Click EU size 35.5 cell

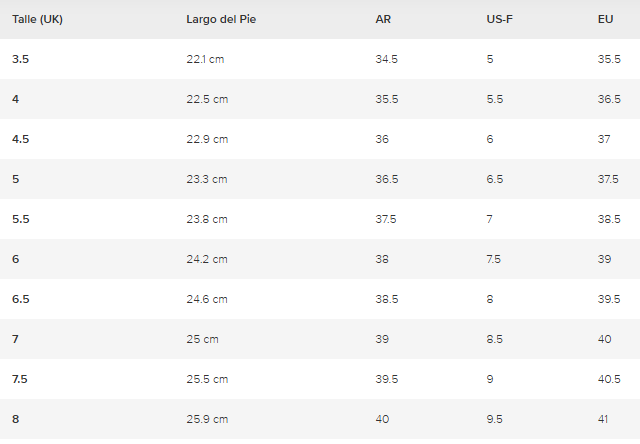coord(609,59)
